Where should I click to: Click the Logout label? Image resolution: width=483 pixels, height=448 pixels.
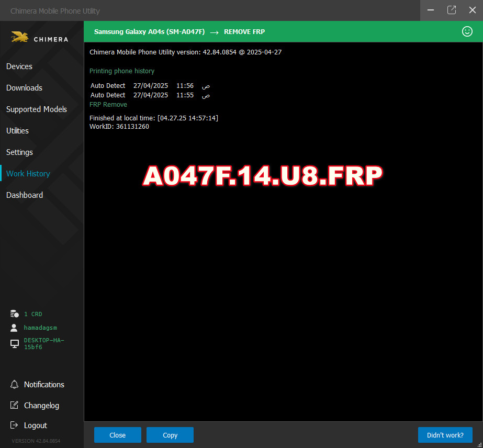(36, 425)
